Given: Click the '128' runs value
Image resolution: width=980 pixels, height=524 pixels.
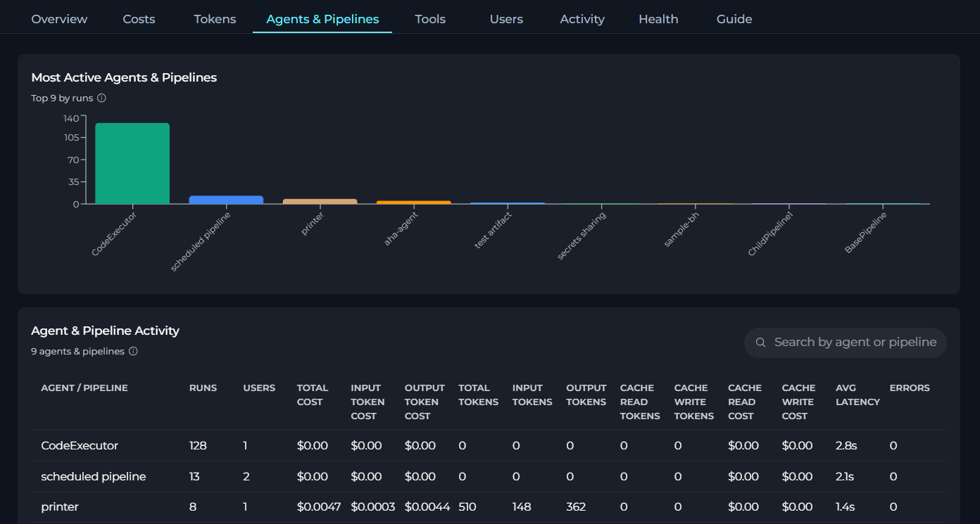Looking at the screenshot, I should [x=198, y=446].
